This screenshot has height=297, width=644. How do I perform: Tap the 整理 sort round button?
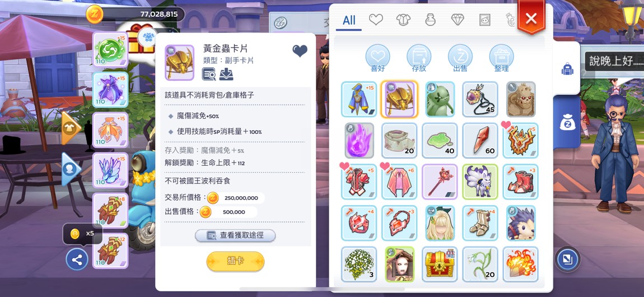point(502,58)
